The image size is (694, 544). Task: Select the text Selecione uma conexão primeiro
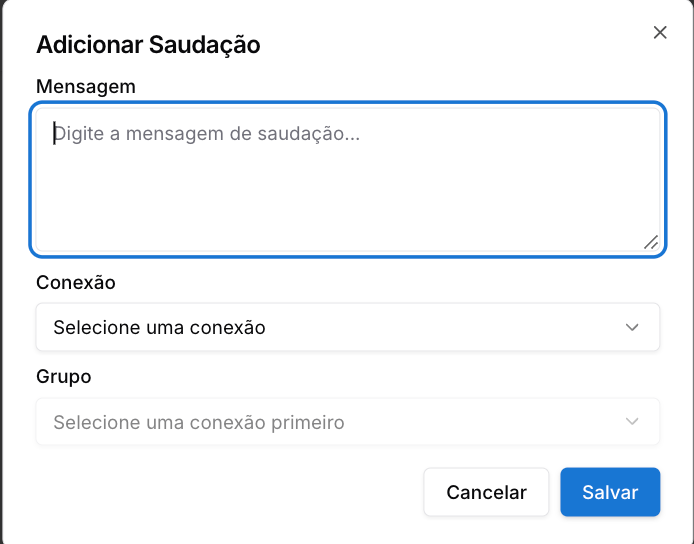click(199, 422)
